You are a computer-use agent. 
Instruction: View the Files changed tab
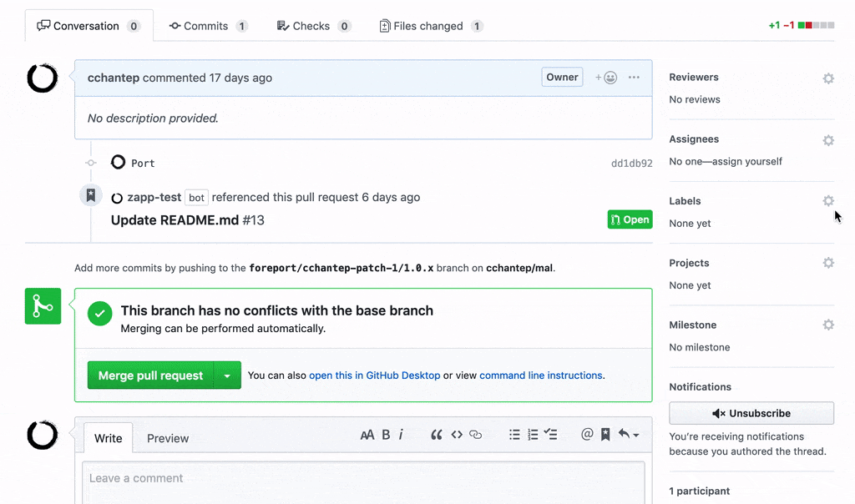click(431, 26)
